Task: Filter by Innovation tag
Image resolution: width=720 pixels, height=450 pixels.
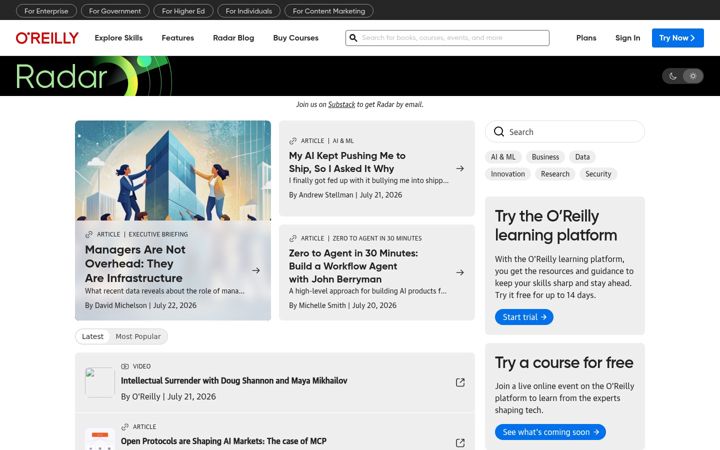Action: (507, 174)
